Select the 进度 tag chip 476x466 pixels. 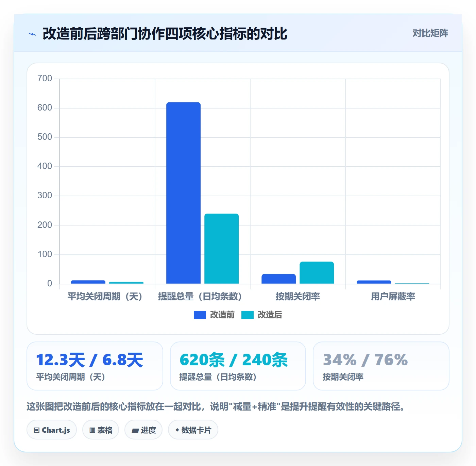143,430
